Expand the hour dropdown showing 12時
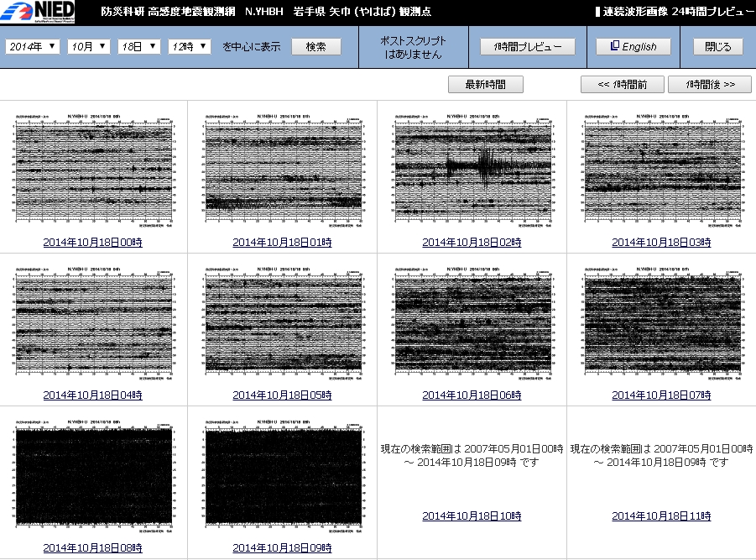756x560 pixels. click(189, 47)
